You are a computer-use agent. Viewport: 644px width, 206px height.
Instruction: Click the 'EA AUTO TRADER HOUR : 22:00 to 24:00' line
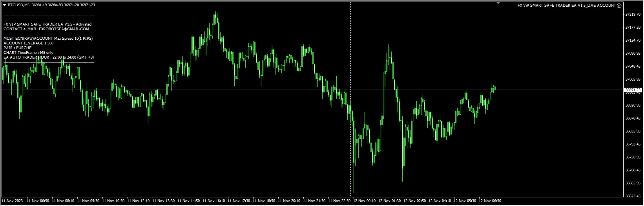[x=49, y=57]
